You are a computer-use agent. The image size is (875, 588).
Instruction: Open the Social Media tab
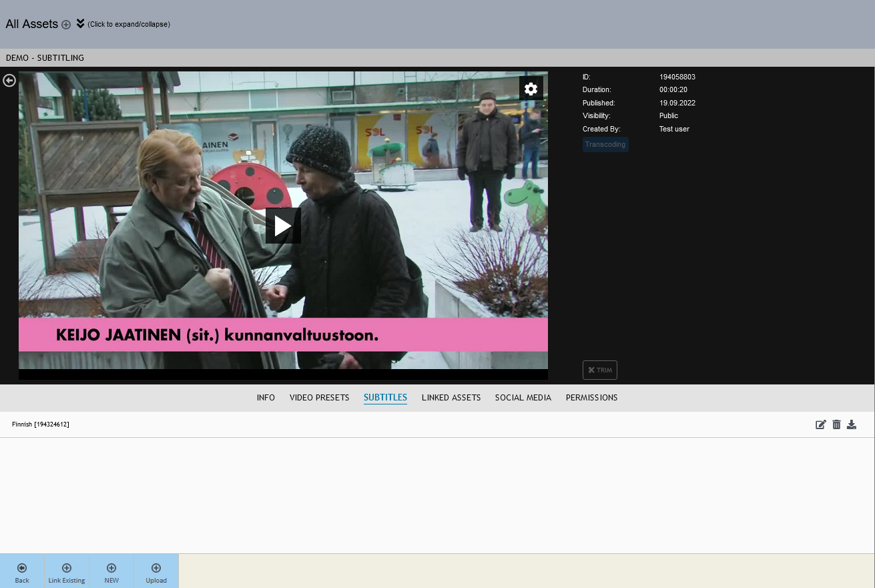click(x=523, y=398)
